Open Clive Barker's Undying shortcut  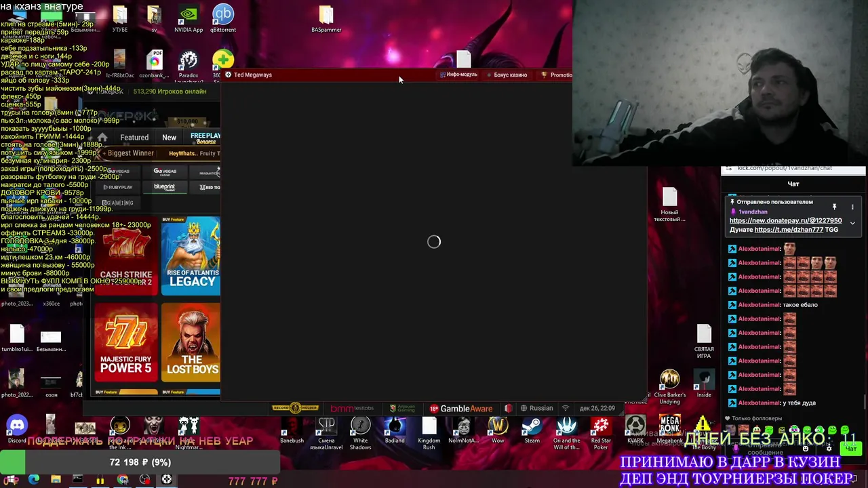(669, 387)
